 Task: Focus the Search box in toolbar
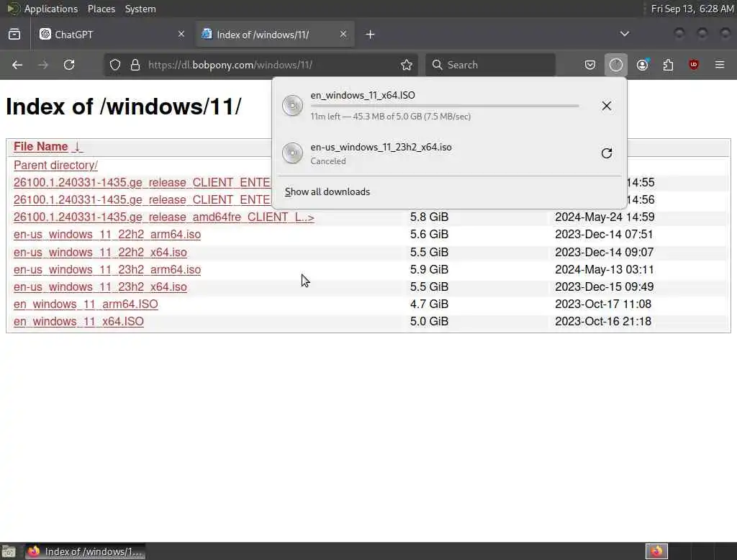[x=491, y=65]
